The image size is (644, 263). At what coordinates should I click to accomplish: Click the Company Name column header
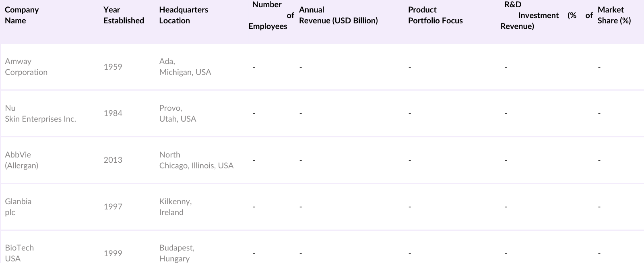coord(22,15)
